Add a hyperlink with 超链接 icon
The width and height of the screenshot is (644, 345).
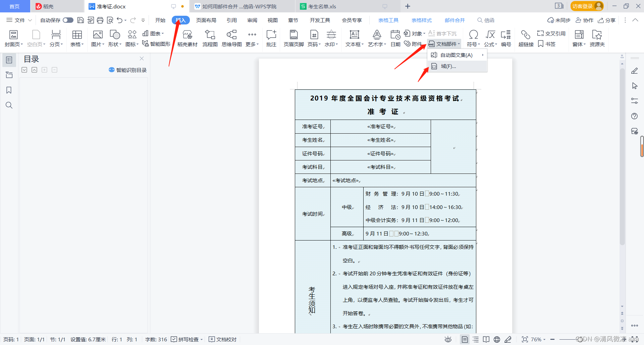pos(526,38)
